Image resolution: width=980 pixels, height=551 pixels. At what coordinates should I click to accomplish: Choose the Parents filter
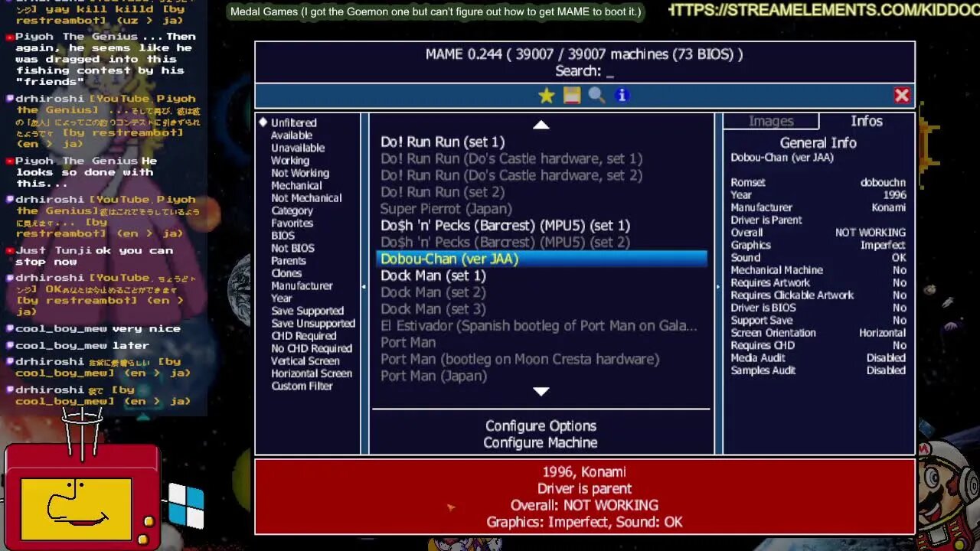coord(289,260)
